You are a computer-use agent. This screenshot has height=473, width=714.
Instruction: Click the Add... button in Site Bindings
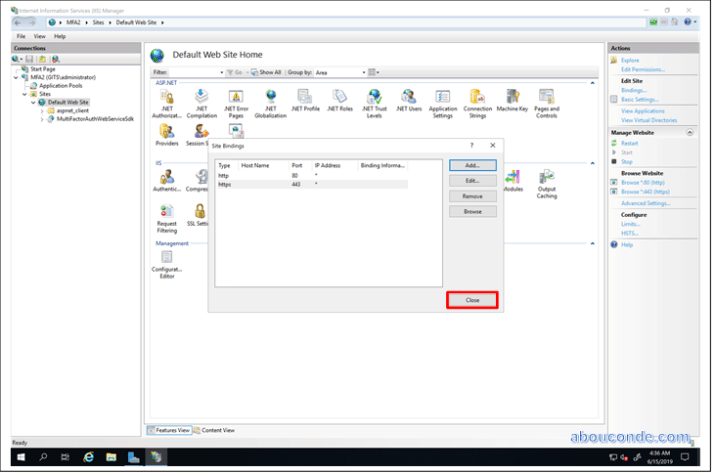coord(472,165)
